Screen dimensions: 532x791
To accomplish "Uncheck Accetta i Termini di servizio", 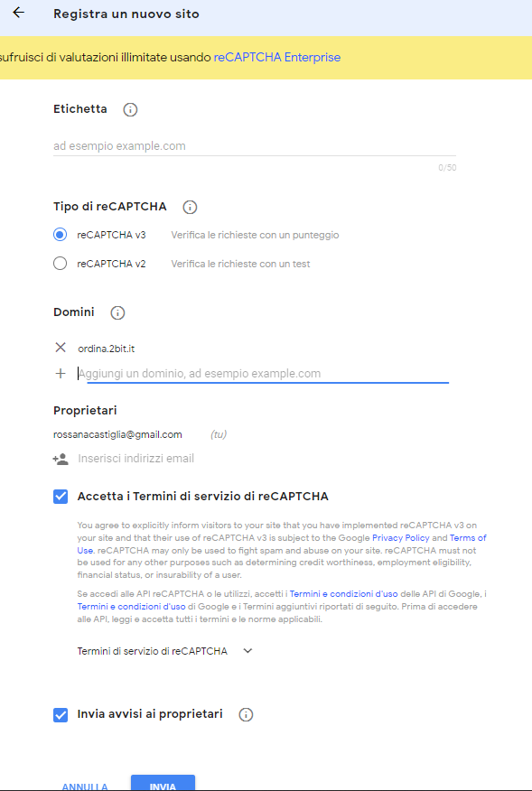I will pyautogui.click(x=61, y=497).
